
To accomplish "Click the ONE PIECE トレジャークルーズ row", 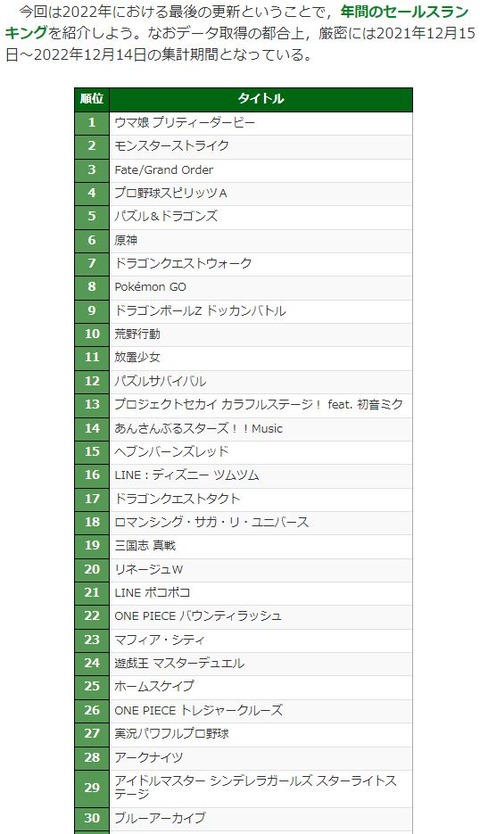I will [244, 711].
